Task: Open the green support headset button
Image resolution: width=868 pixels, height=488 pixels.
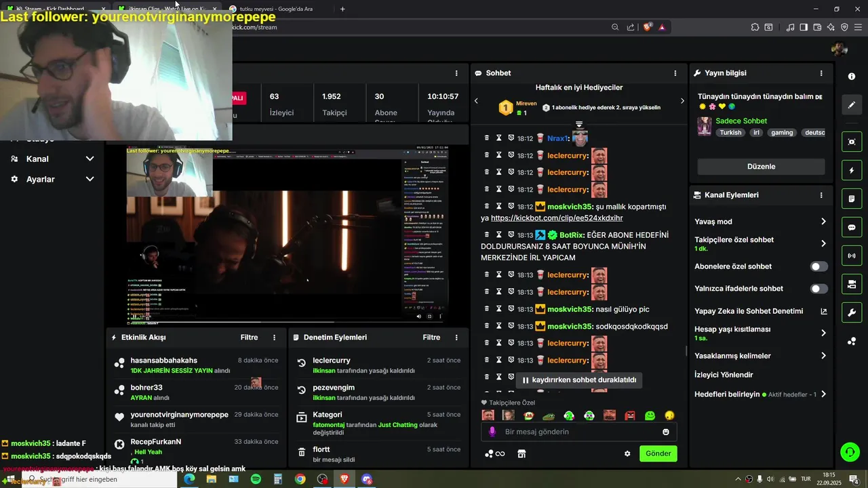Action: point(849,451)
